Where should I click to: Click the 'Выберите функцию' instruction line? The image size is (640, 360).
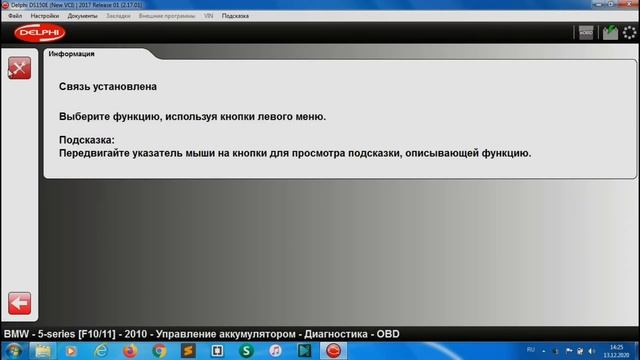point(192,117)
